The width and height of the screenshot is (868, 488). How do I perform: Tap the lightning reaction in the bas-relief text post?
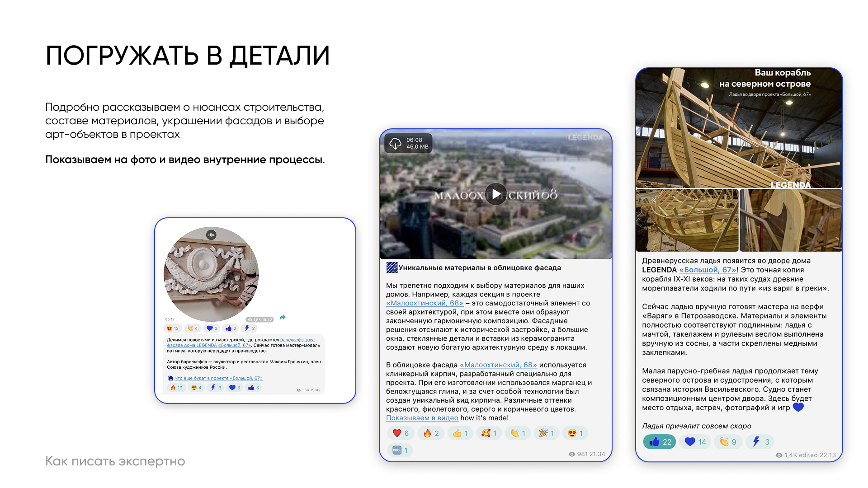pos(216,388)
